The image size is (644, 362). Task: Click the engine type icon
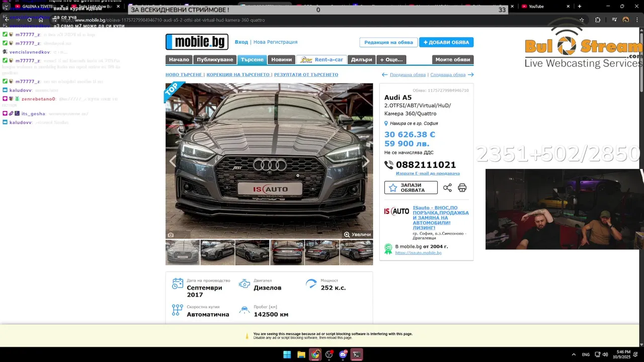(x=244, y=284)
